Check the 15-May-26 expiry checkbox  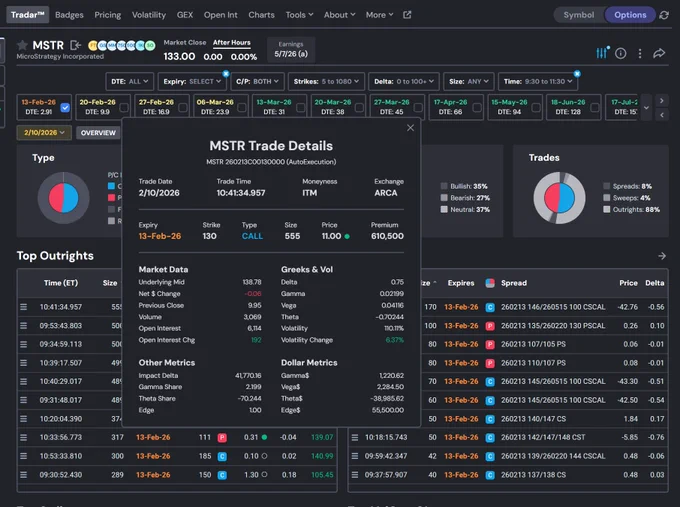pyautogui.click(x=536, y=107)
